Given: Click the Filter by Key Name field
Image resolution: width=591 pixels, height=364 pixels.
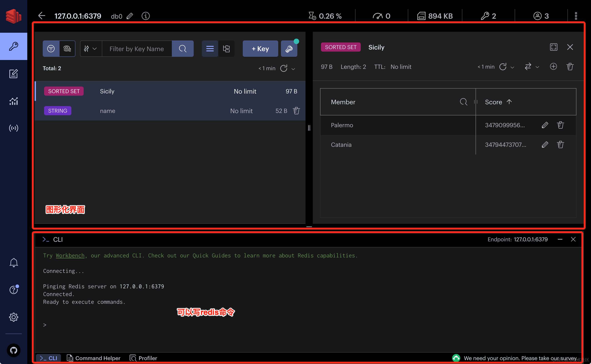Looking at the screenshot, I should click(x=137, y=49).
